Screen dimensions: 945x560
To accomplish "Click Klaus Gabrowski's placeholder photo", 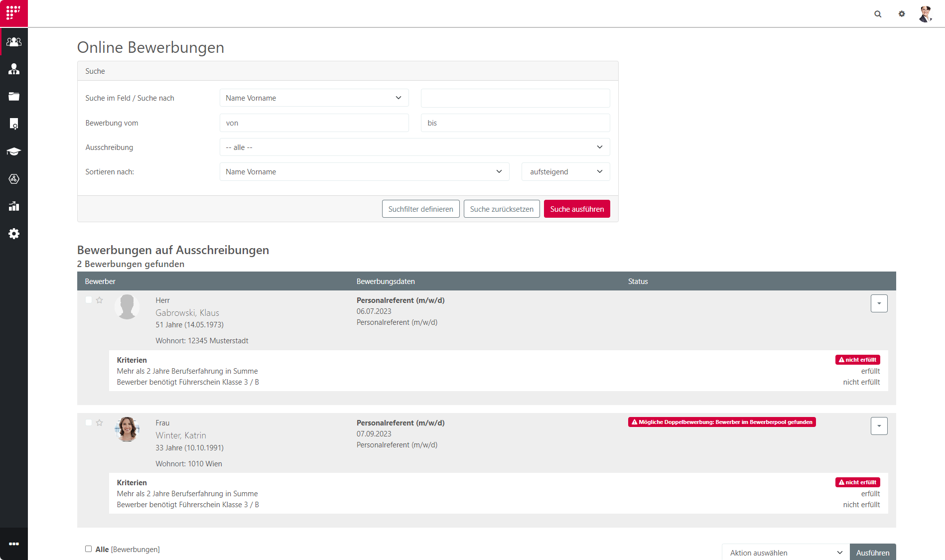I will pos(127,306).
